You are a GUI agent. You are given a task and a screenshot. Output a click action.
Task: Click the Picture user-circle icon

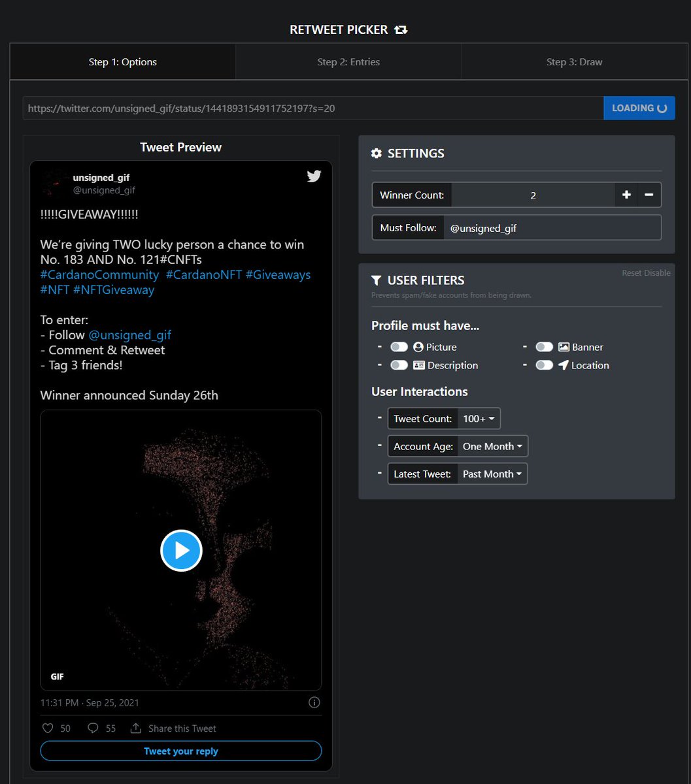click(418, 347)
